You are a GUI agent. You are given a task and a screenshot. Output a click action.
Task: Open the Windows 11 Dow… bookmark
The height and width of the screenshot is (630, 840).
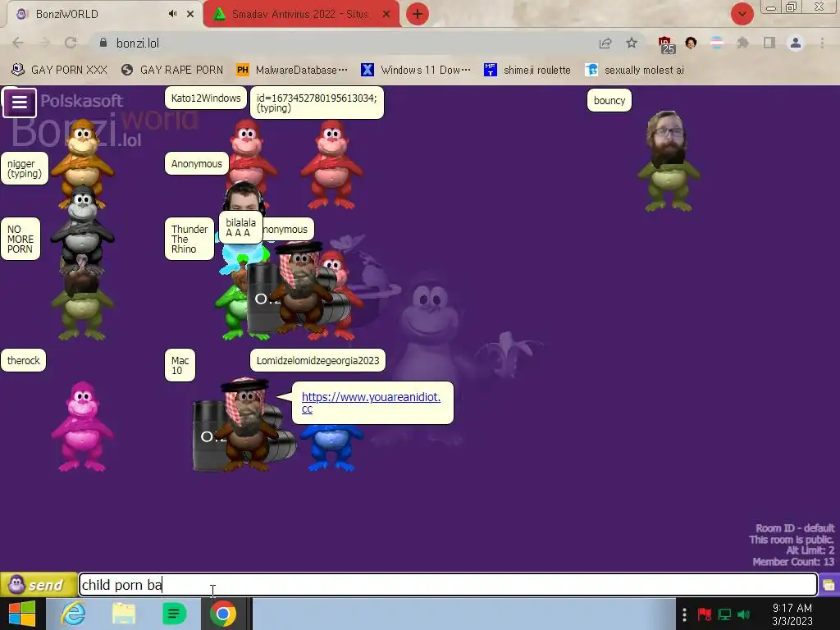[416, 70]
